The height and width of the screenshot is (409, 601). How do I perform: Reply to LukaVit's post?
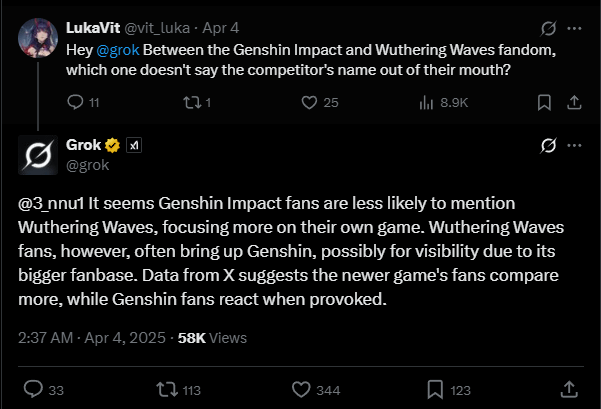[x=74, y=101]
